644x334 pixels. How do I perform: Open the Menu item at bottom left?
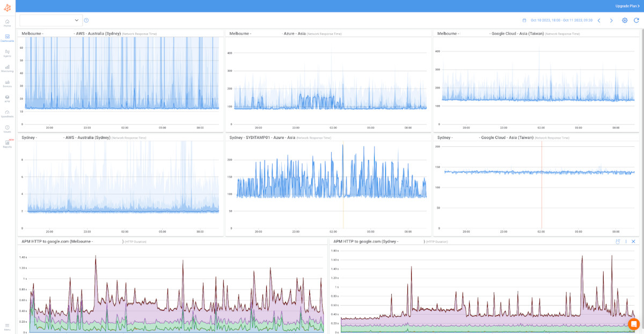tap(7, 327)
